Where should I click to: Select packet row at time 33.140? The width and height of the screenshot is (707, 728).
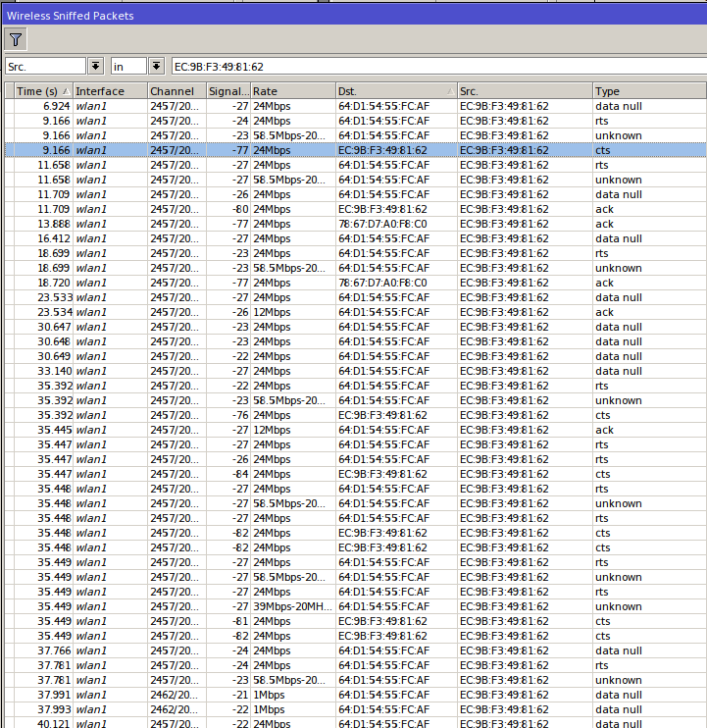click(356, 371)
